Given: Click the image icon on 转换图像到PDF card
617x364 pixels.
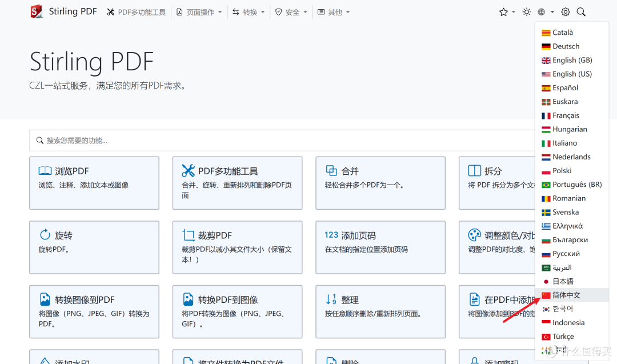Looking at the screenshot, I should (45, 299).
